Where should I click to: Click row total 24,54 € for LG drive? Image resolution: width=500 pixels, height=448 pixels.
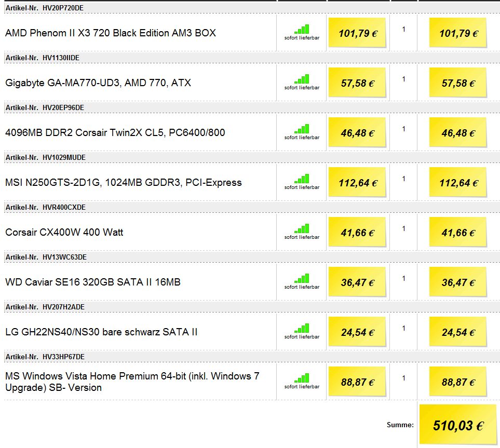click(458, 332)
